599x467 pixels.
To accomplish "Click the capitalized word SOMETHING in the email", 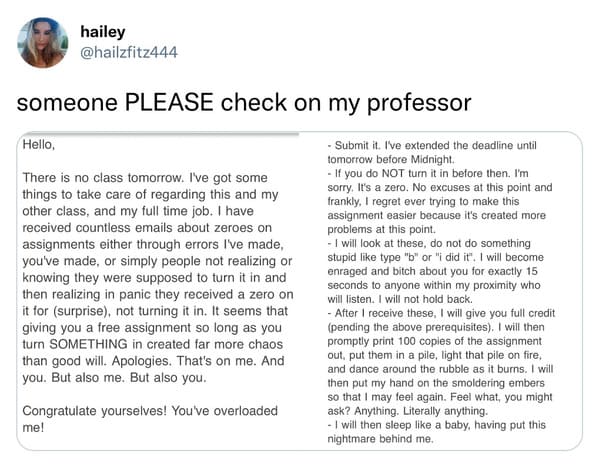I will [88, 344].
